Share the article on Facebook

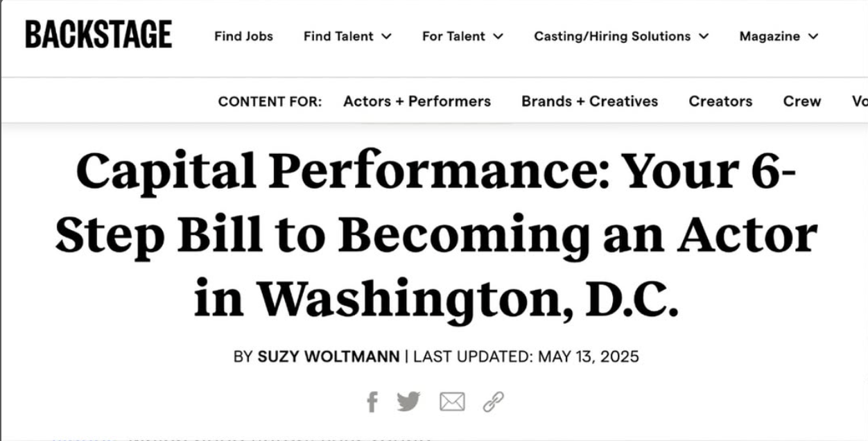[372, 401]
